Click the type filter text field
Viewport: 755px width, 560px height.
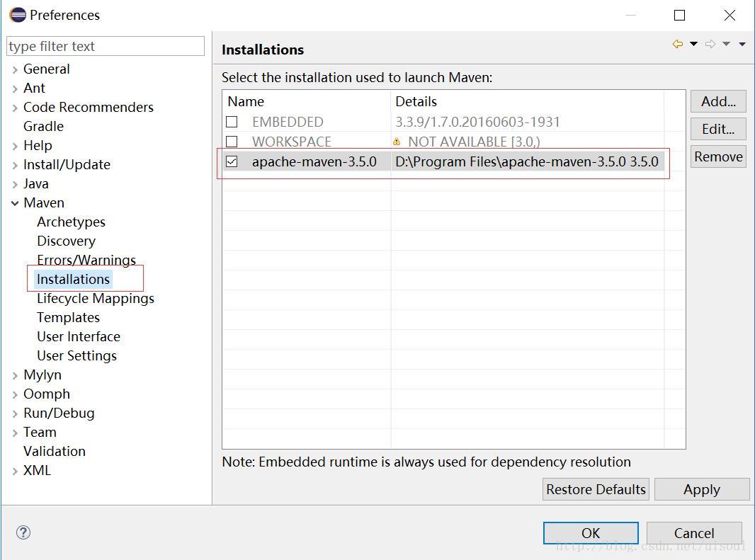[x=106, y=46]
